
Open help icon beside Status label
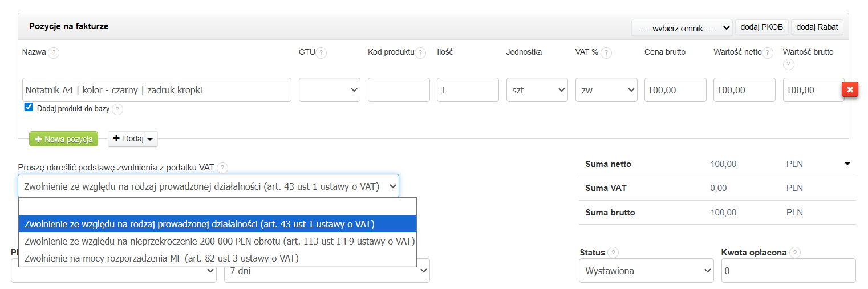point(613,253)
